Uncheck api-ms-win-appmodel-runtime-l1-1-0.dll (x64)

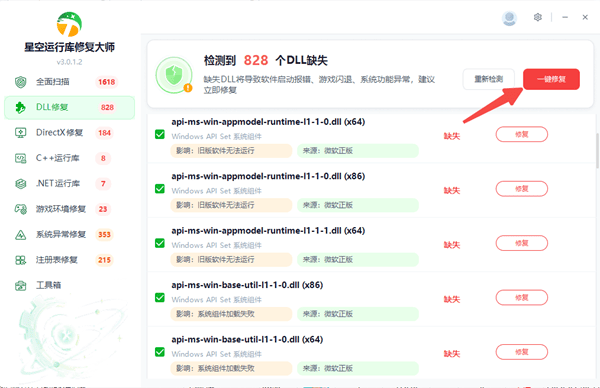click(160, 134)
